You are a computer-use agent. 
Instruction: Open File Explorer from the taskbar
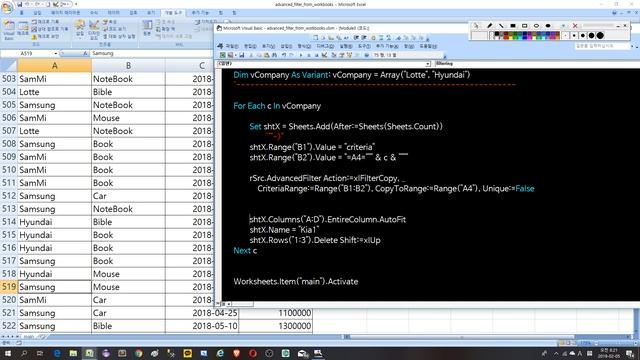pyautogui.click(x=73, y=353)
